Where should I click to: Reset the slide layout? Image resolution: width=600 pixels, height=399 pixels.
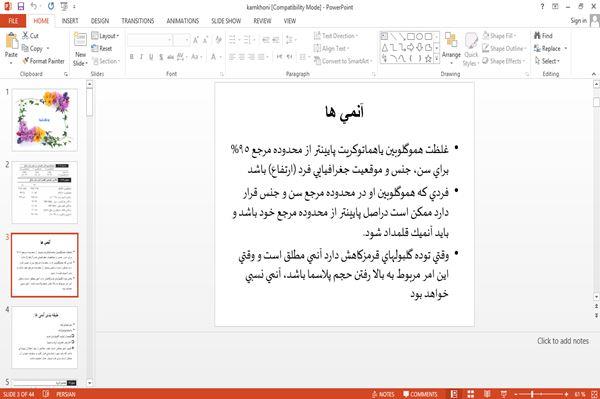pos(102,48)
